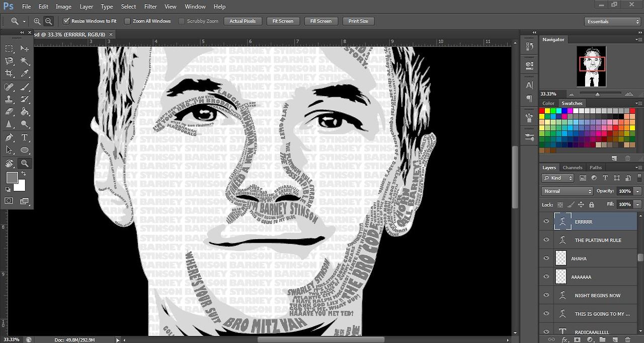This screenshot has height=343, width=644.
Task: Select the Move tool
Action: pyautogui.click(x=25, y=48)
